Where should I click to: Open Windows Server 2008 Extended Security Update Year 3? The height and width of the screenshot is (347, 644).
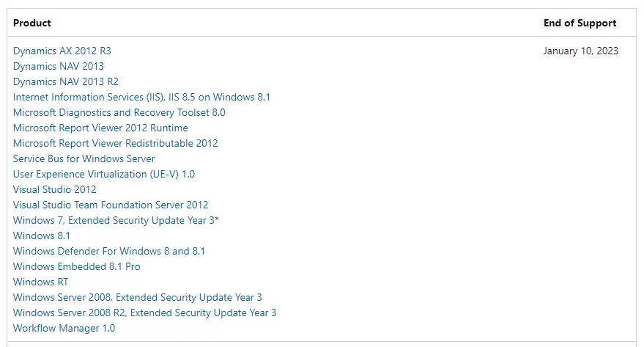coord(138,298)
